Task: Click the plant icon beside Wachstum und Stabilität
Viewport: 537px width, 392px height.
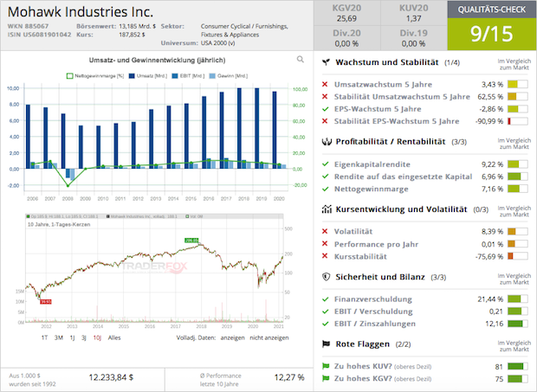Action: click(x=326, y=62)
